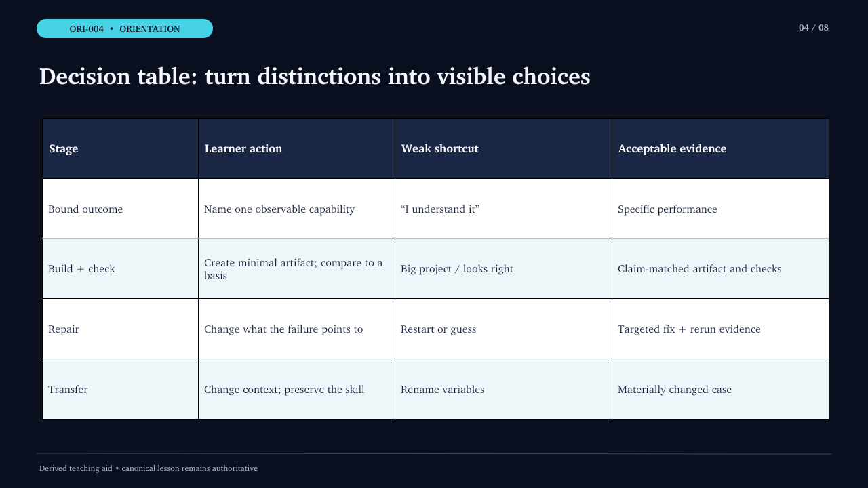Click the Weak shortcut column header

coord(504,148)
